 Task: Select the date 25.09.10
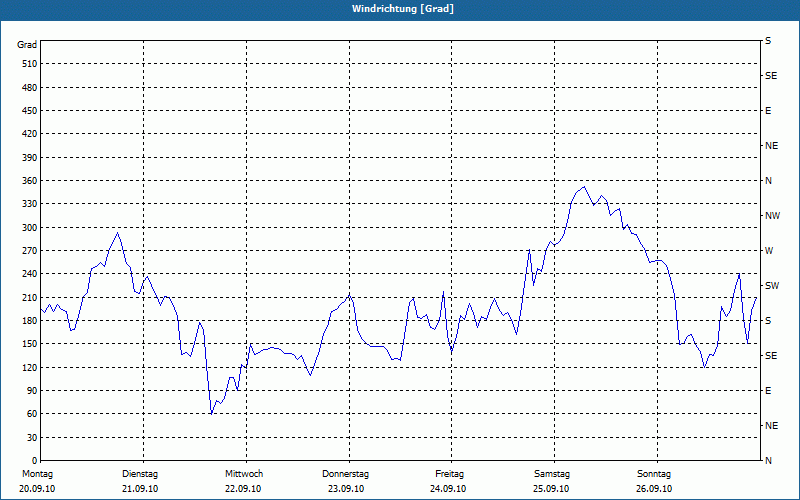(551, 489)
